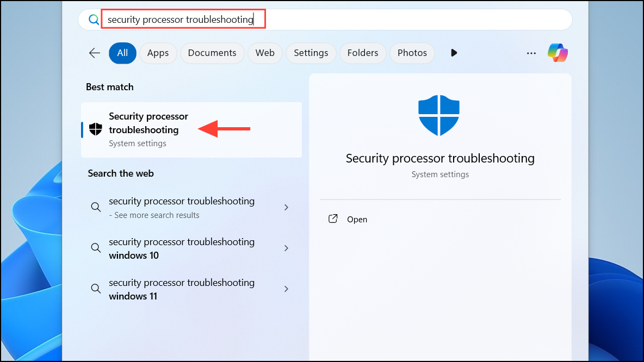Expand the windows 10 suggestion chevron

tap(286, 248)
